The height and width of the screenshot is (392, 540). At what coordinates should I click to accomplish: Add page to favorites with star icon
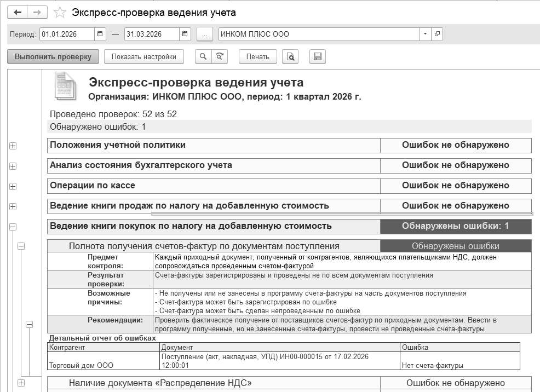pyautogui.click(x=60, y=13)
